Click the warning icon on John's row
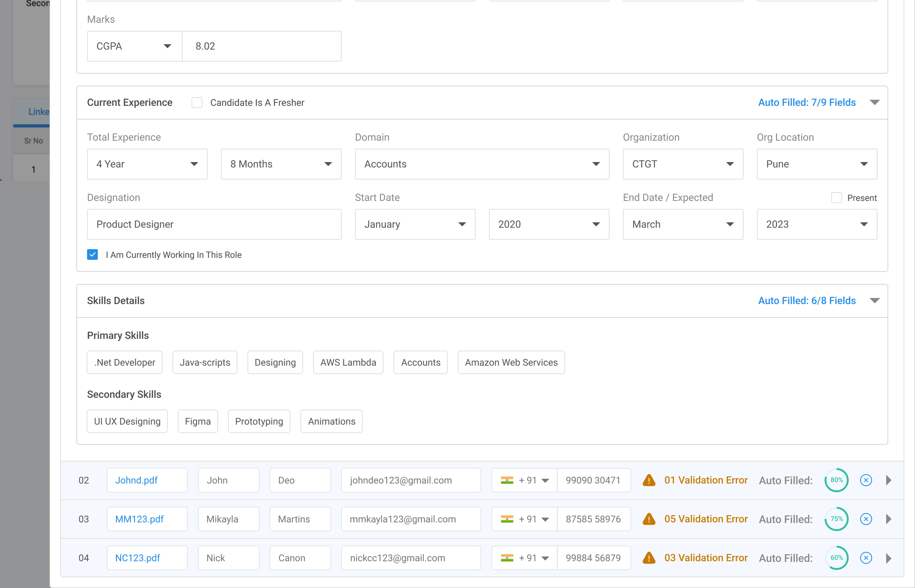This screenshot has width=915, height=588. [649, 480]
